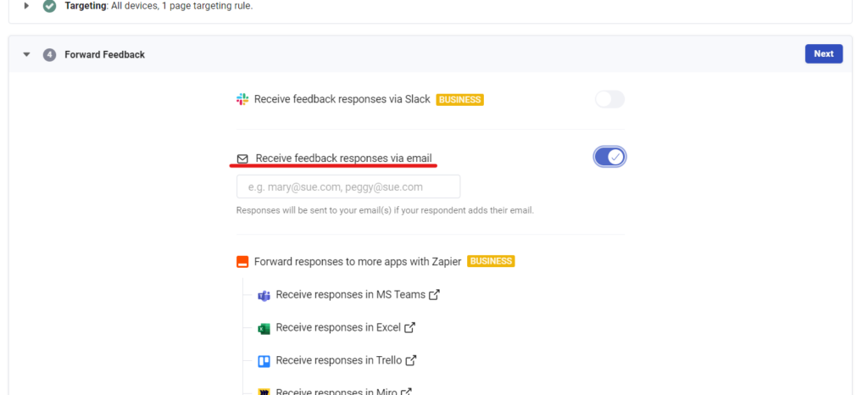
Task: Open the Receive responses in MS Teams link
Action: pyautogui.click(x=351, y=295)
